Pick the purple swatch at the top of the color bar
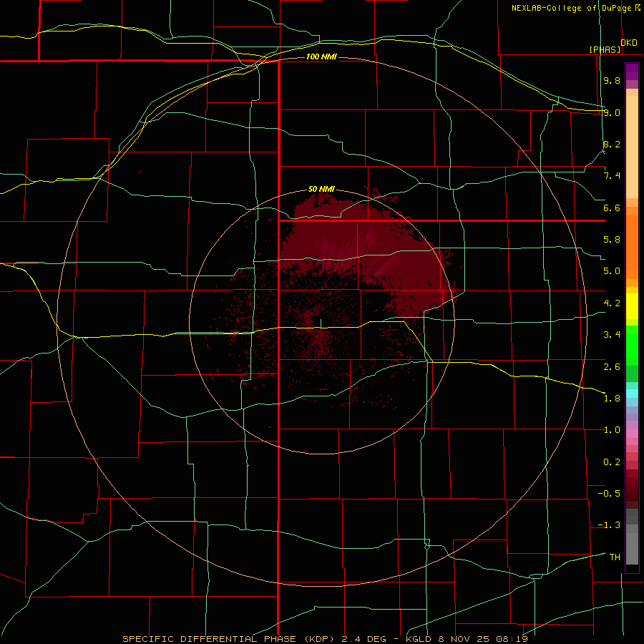 632,72
